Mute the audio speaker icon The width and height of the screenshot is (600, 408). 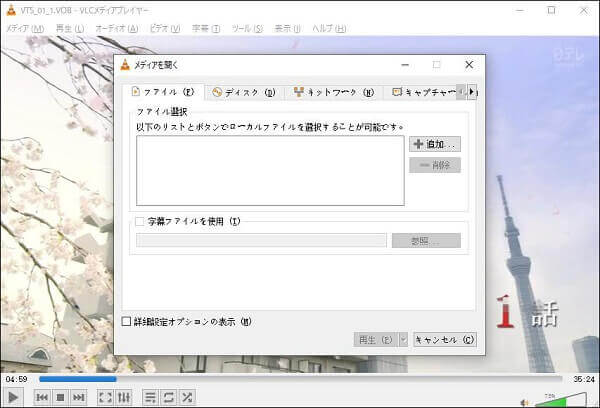525,402
